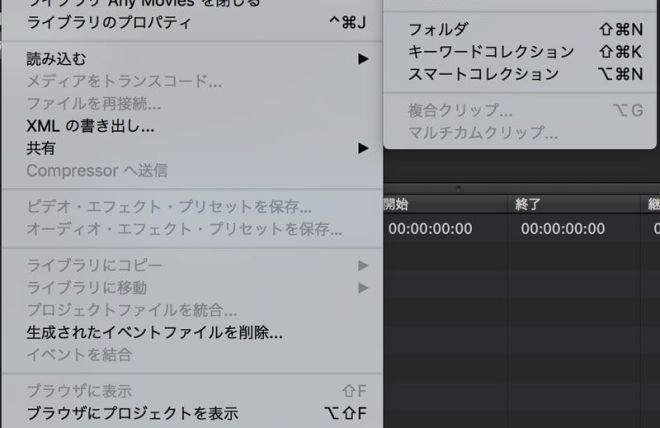Select 複合クリップ submenu entry
This screenshot has width=660, height=428.
tap(461, 110)
